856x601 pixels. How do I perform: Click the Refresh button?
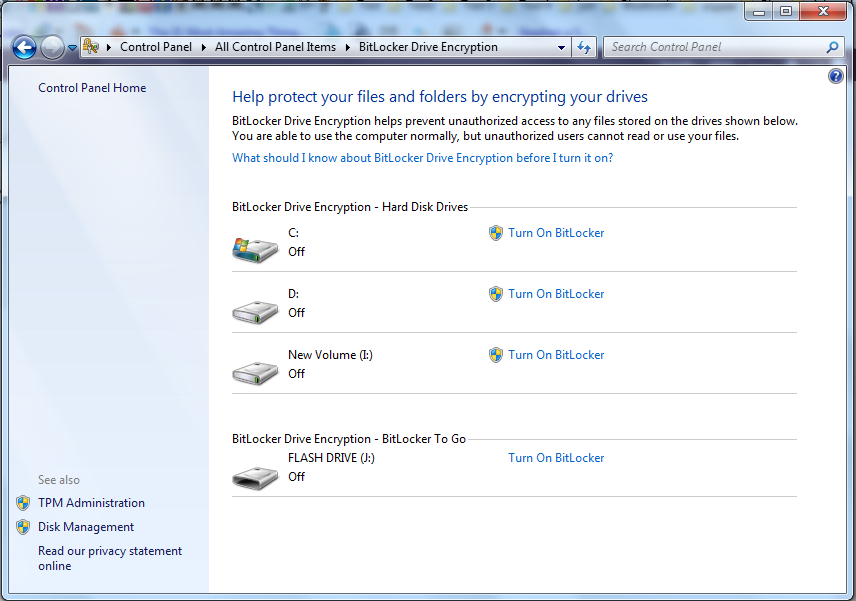pyautogui.click(x=584, y=47)
